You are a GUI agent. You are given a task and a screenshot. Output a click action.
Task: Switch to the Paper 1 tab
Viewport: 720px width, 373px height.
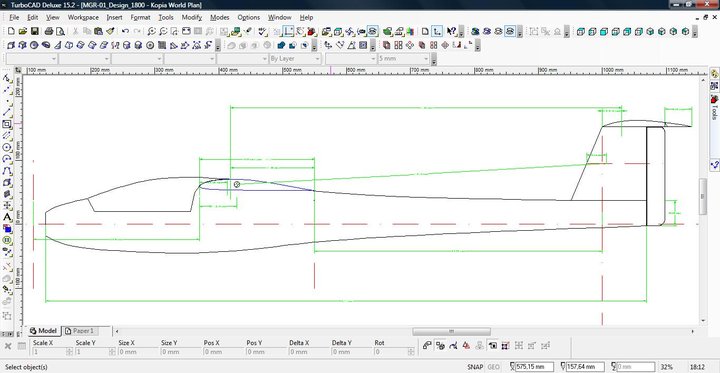pyautogui.click(x=84, y=331)
